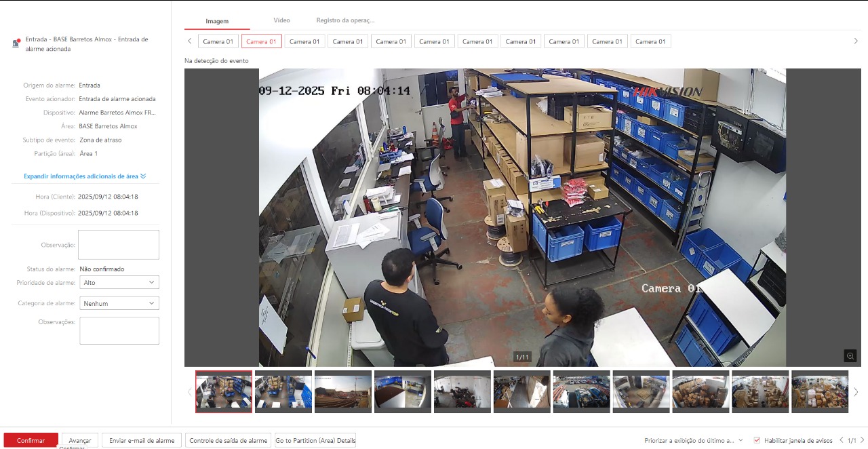Click the zoom magnifier icon on image
The image size is (868, 449).
(850, 356)
